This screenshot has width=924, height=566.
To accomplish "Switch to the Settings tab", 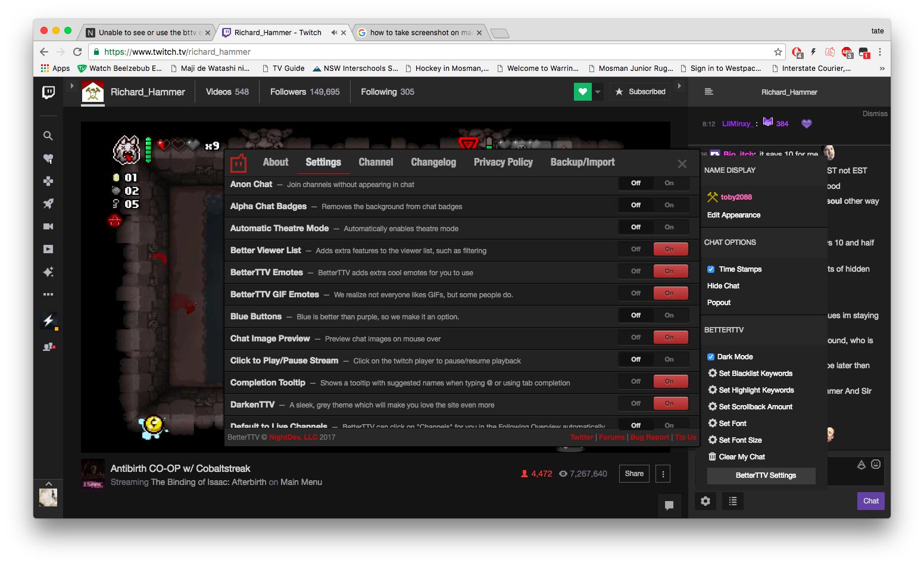I will (323, 162).
